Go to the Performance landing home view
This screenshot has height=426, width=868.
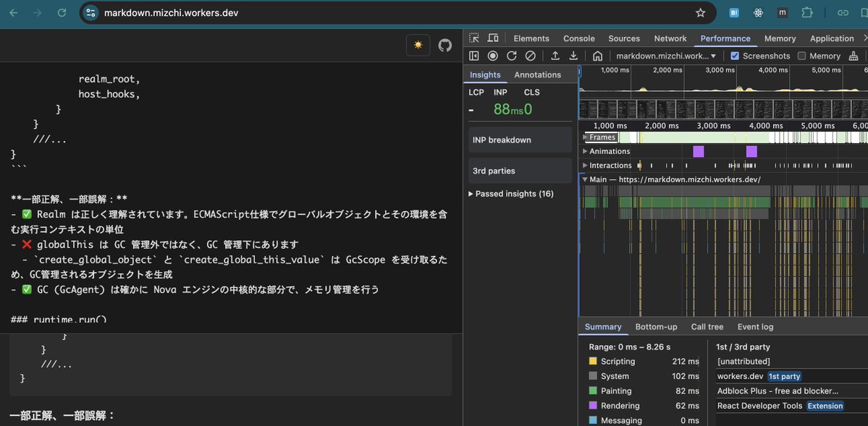coord(597,56)
